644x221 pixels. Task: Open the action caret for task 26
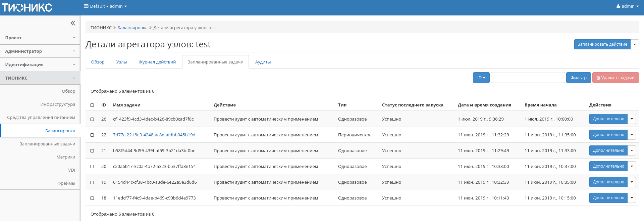(632, 119)
